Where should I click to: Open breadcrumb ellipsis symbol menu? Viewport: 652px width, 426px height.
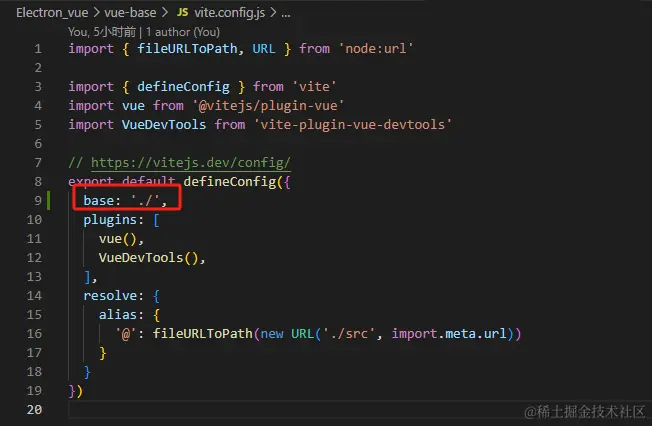click(286, 14)
